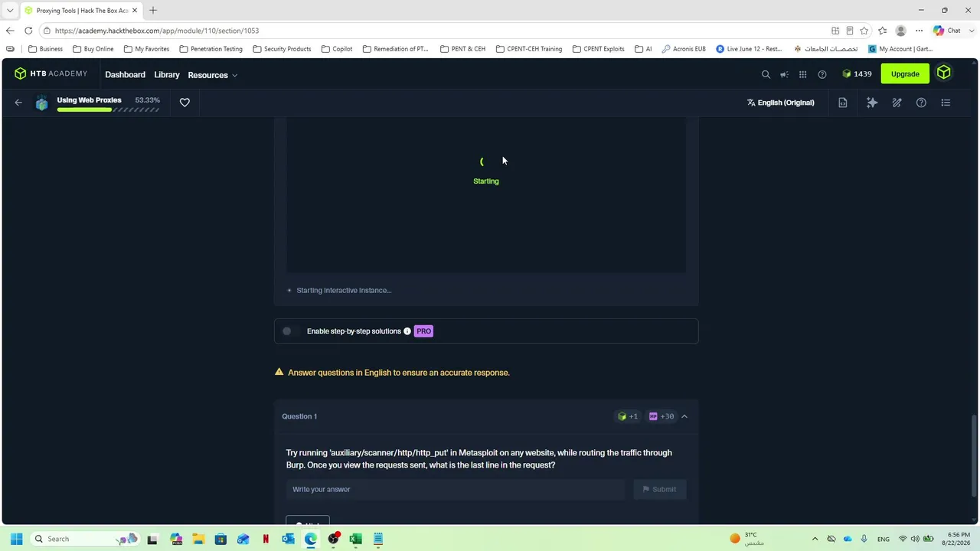
Task: Open the tab search dropdown arrow
Action: 10,11
